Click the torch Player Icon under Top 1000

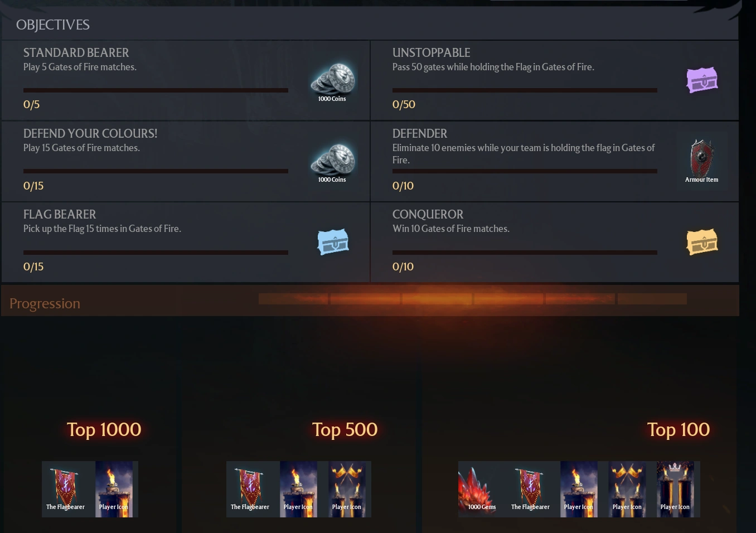click(114, 489)
